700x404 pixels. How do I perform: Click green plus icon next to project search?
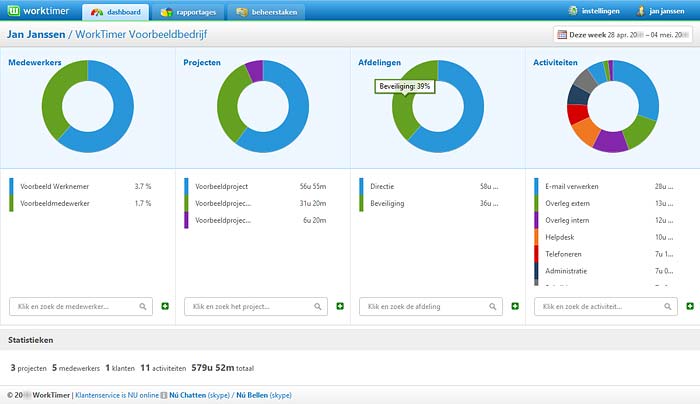(x=340, y=306)
